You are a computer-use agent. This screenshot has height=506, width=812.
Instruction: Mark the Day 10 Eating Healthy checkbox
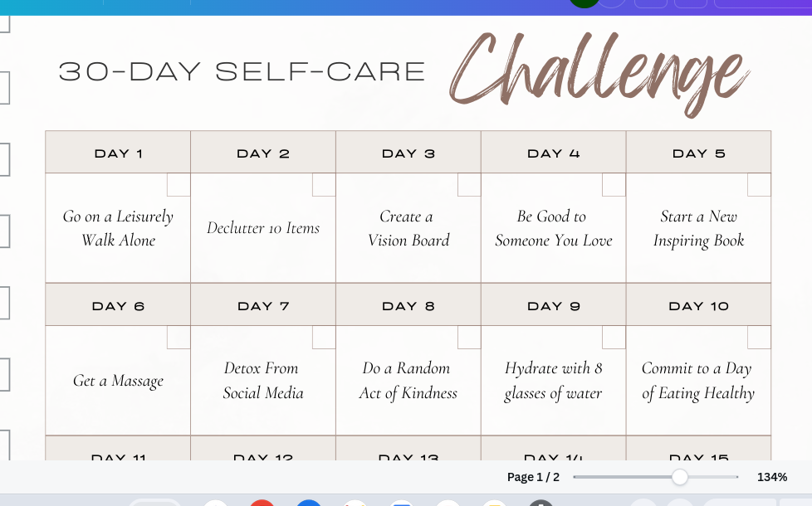(x=759, y=338)
